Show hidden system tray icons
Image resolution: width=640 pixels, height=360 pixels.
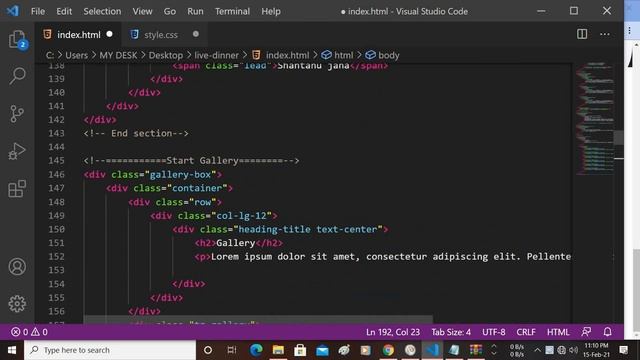537,350
